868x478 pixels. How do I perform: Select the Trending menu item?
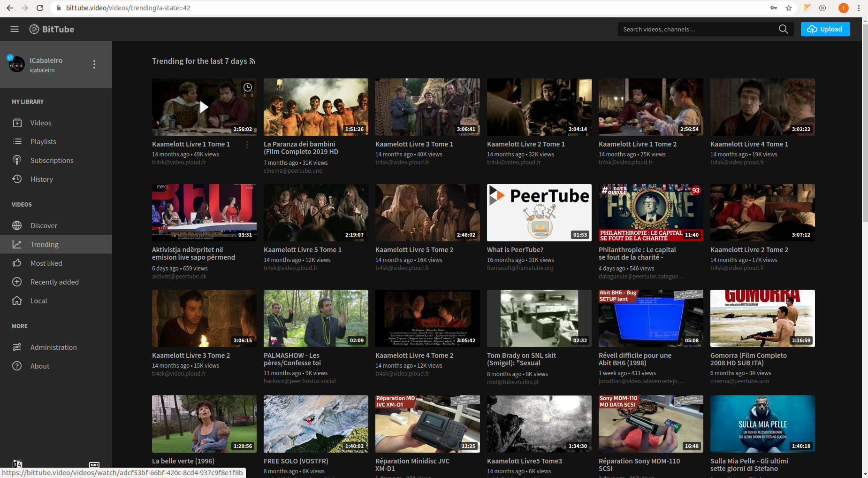[56, 245]
